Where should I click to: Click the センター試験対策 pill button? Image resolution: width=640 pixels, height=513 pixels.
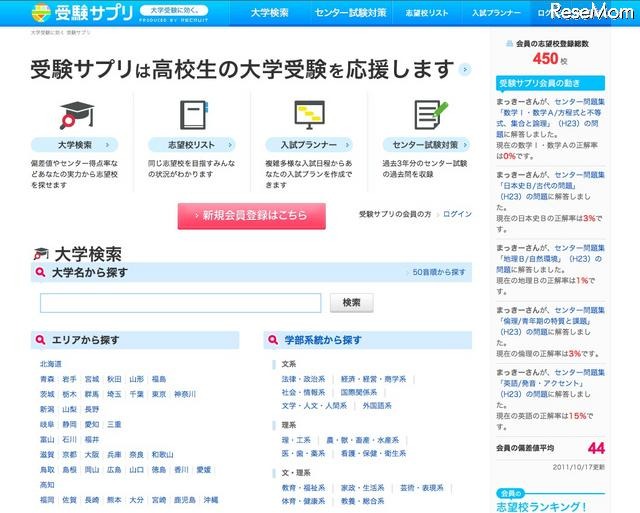click(426, 145)
